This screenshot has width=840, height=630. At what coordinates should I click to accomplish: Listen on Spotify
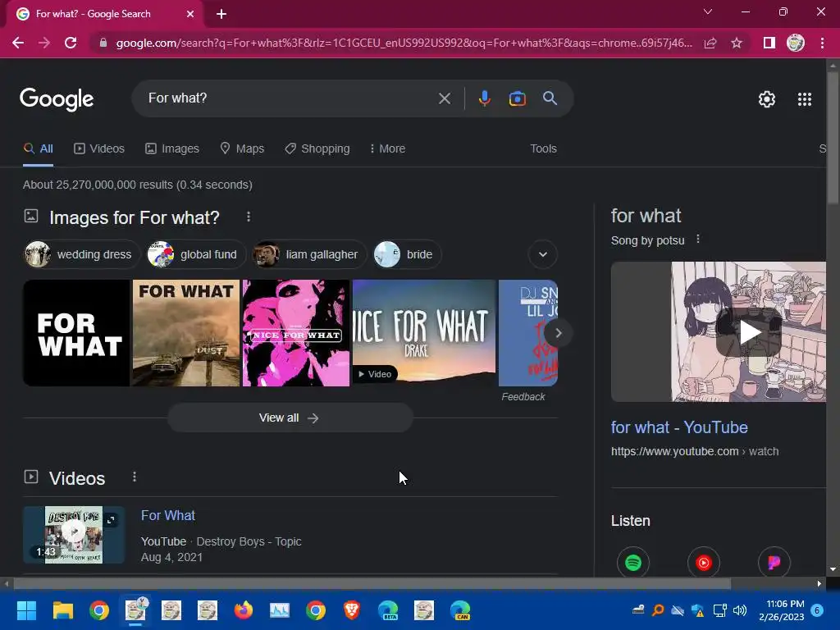click(633, 563)
